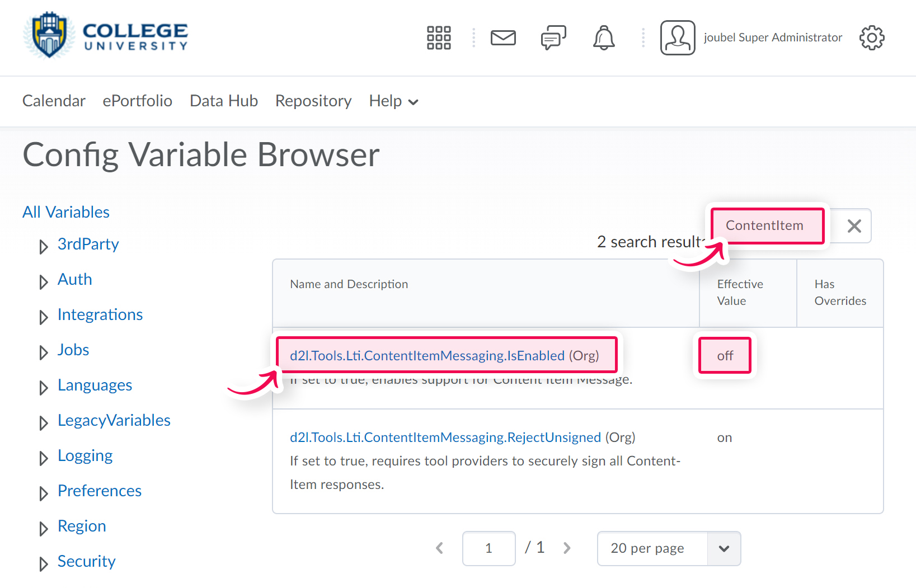Click the College University logo
Screen dimensions: 916x588
tap(106, 36)
